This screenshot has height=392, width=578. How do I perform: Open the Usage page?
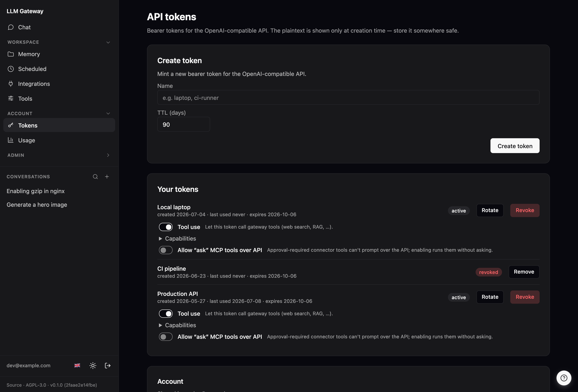click(59, 140)
